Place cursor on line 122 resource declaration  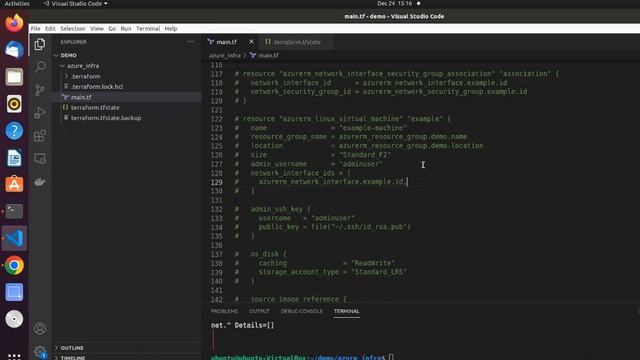(342, 119)
